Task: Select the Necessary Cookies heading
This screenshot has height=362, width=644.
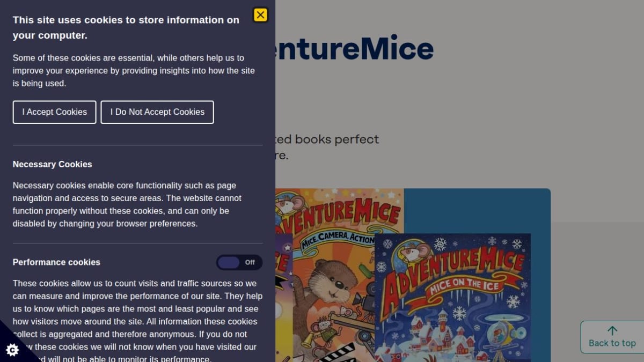Action: click(x=53, y=164)
